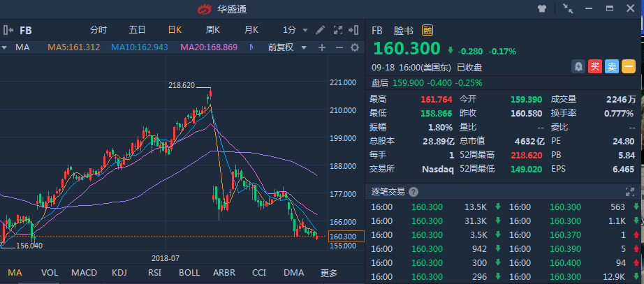The width and height of the screenshot is (644, 284).
Task: Click the 盘后 159.900 after-hours price
Action: click(x=409, y=83)
